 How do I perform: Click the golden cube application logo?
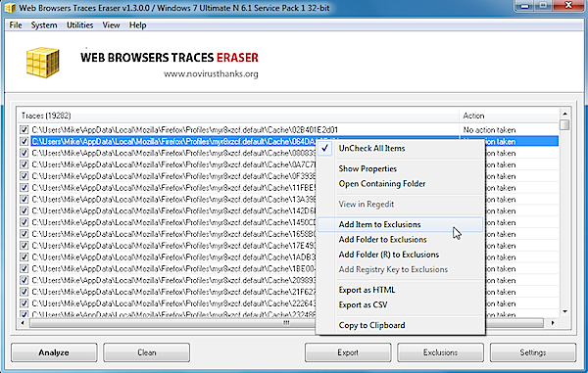tap(43, 63)
